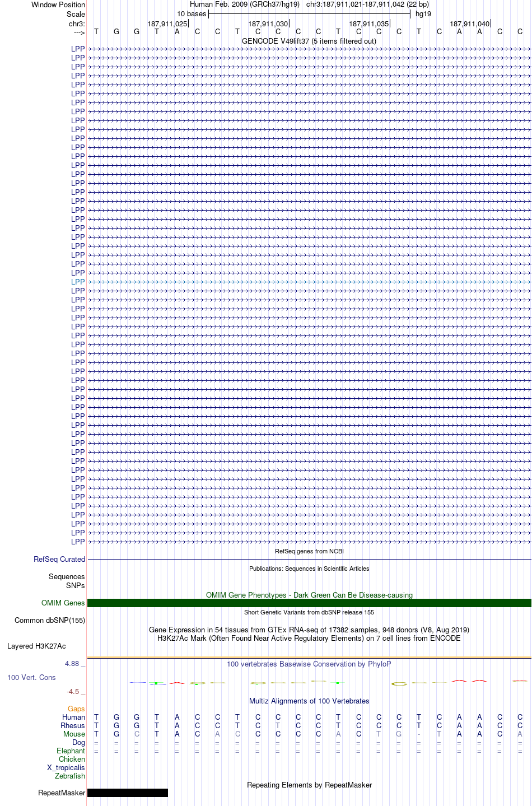
Task: Click the Zebrafish alignment row label
Action: pos(70,776)
